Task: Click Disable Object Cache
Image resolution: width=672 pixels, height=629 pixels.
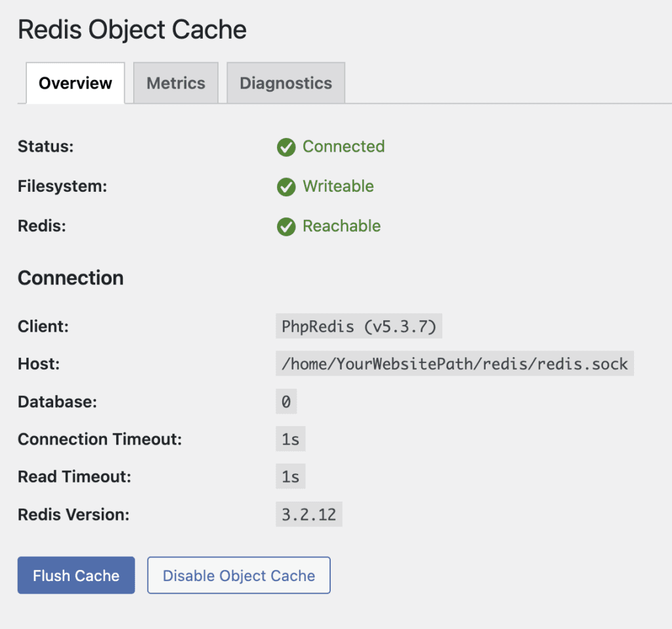Action: pos(238,575)
